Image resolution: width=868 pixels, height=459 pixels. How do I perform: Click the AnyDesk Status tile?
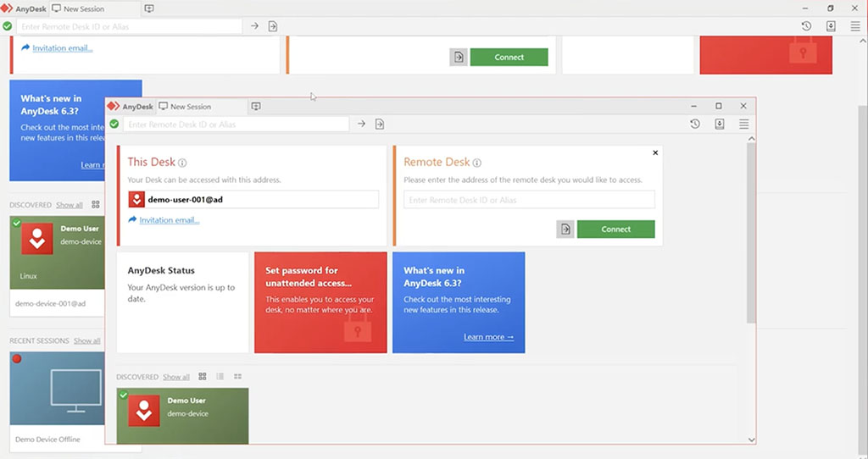pyautogui.click(x=183, y=302)
